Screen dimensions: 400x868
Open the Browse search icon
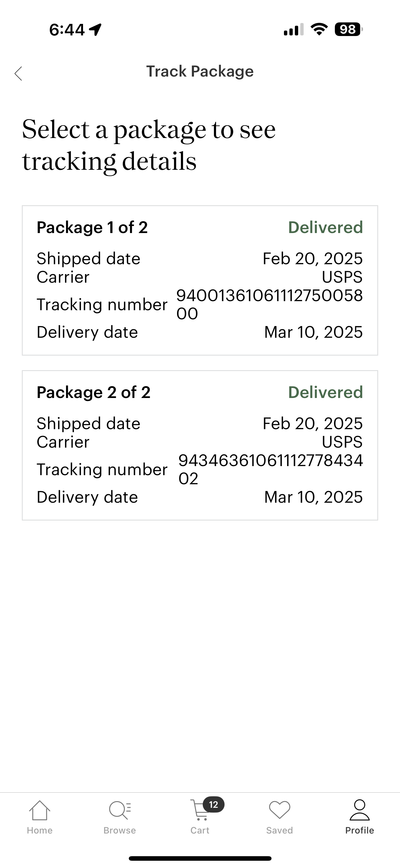coord(120,810)
